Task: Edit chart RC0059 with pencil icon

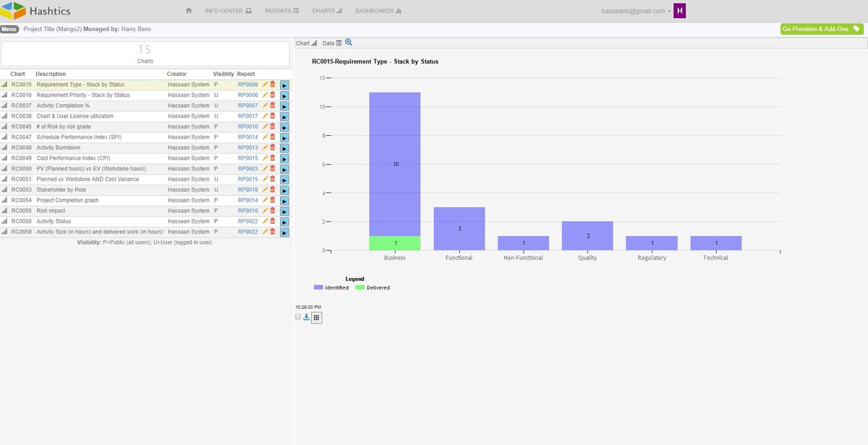Action: (265, 232)
